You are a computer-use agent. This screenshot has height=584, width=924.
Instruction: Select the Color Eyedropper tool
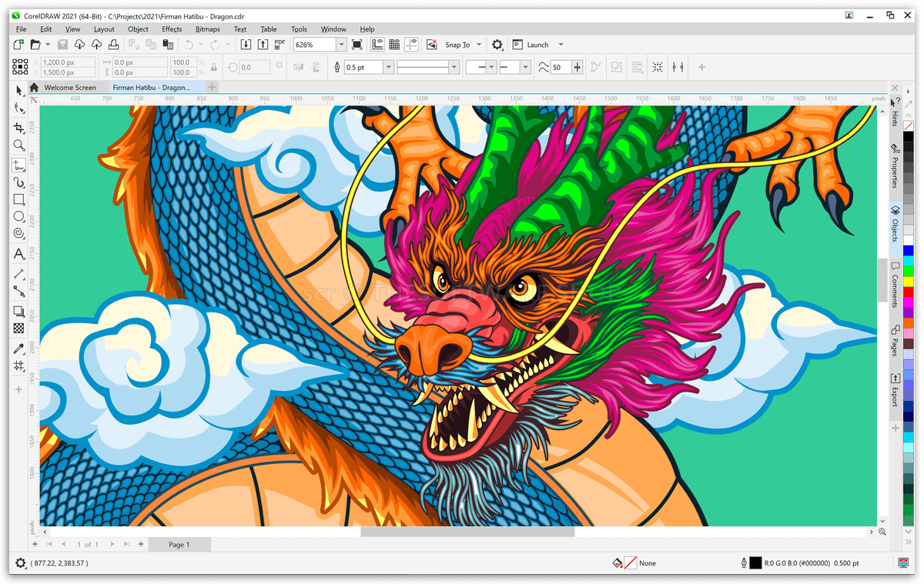(19, 349)
